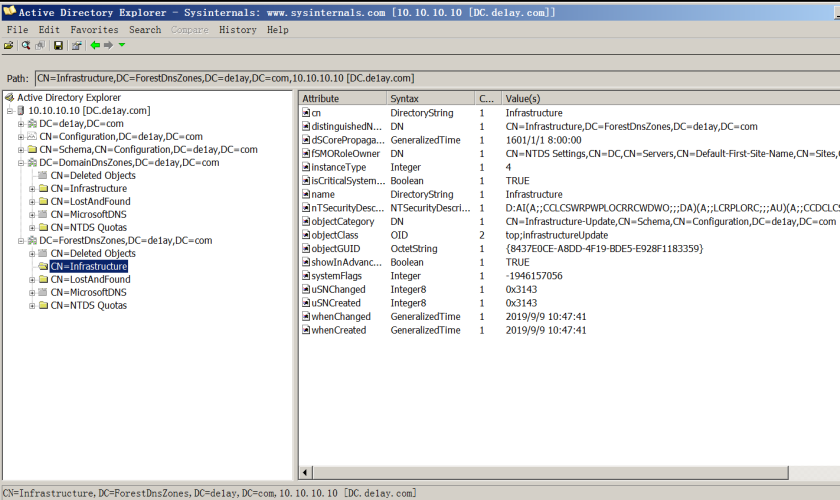Sort by the Value(s) column header
840x500 pixels.
[670, 99]
